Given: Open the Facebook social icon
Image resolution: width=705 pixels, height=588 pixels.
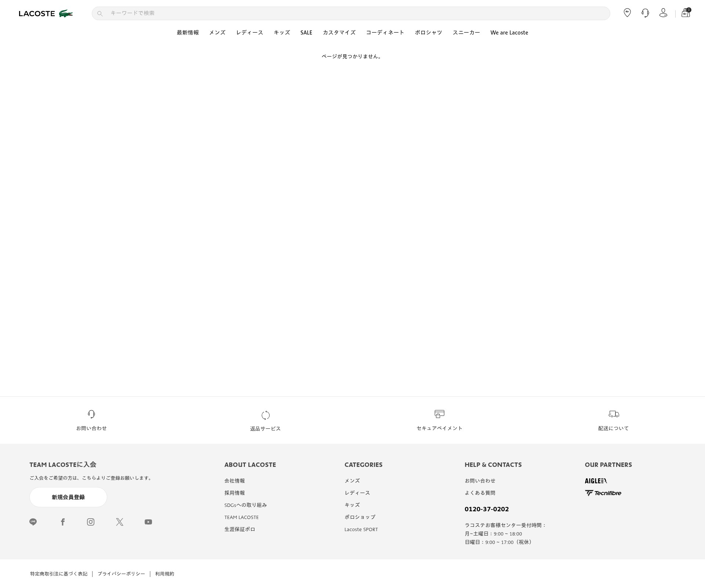Looking at the screenshot, I should 63,522.
